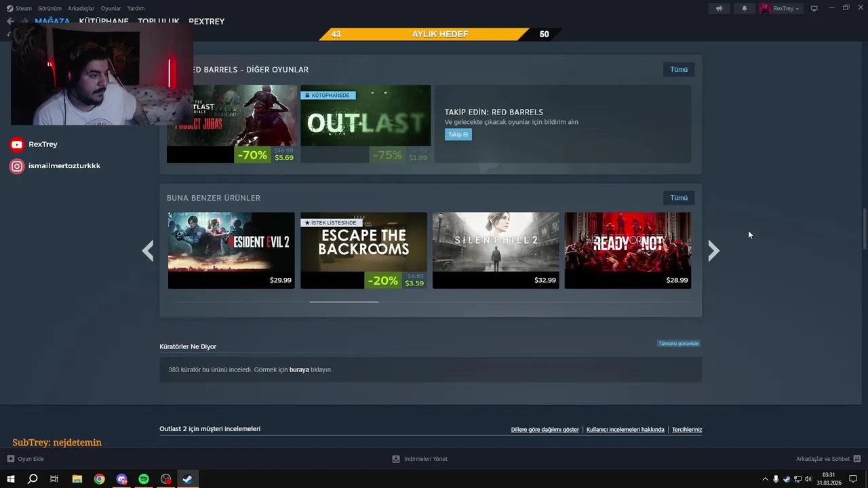Open Tercihleriniz link
The image size is (868, 488).
coord(687,430)
